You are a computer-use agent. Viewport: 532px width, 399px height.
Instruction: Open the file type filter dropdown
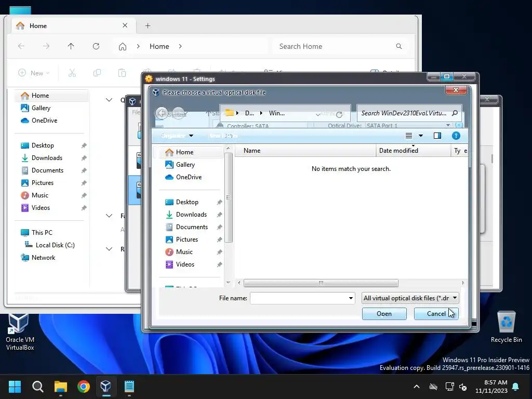410,298
